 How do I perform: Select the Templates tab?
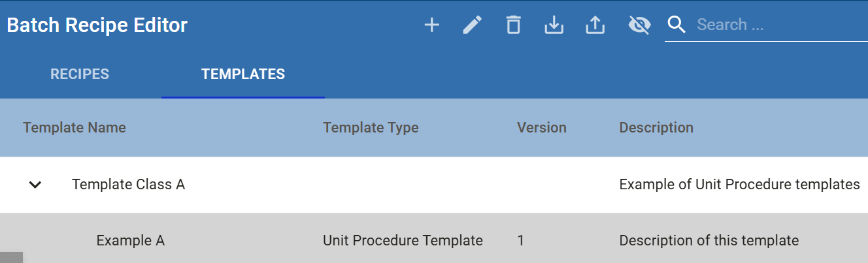(x=243, y=74)
